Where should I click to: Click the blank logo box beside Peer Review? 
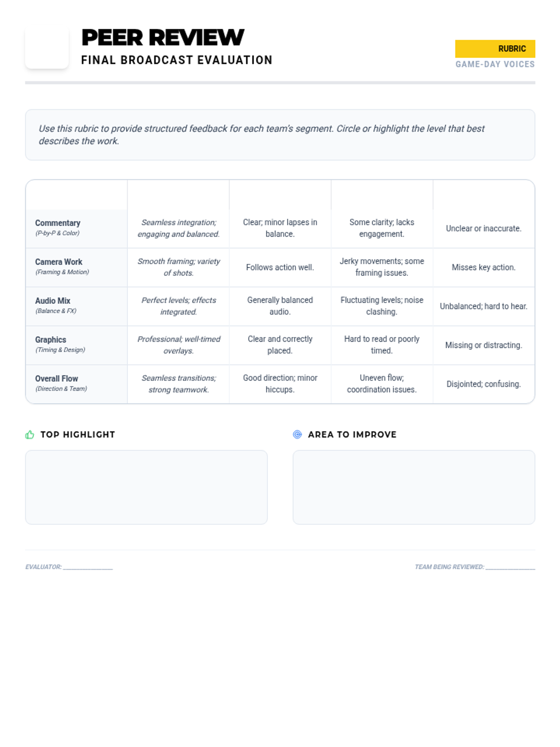click(x=47, y=47)
